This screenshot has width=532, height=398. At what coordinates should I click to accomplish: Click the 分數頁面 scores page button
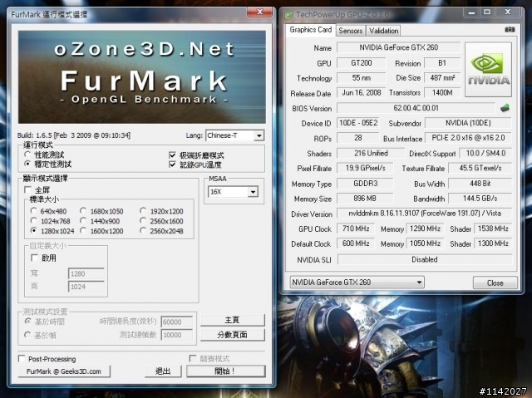tap(233, 335)
